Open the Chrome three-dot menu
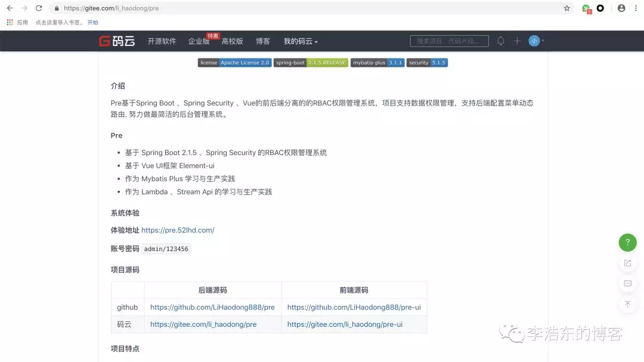644x362 pixels. (636, 8)
